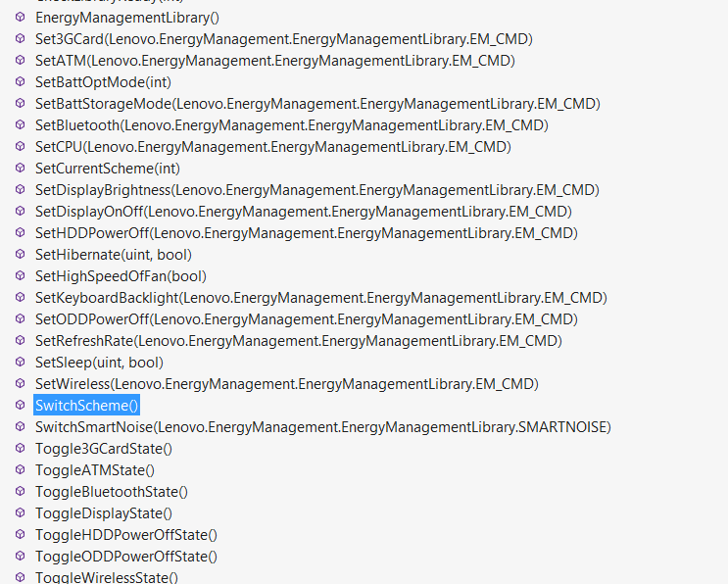Click the method icon beside ToggleBluetoothState()

(x=20, y=492)
